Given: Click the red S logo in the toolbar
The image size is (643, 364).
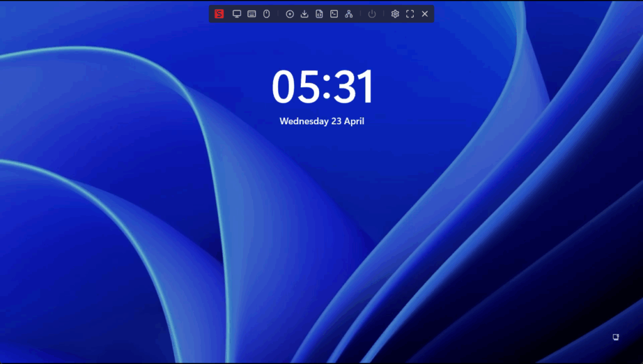Looking at the screenshot, I should pyautogui.click(x=219, y=14).
